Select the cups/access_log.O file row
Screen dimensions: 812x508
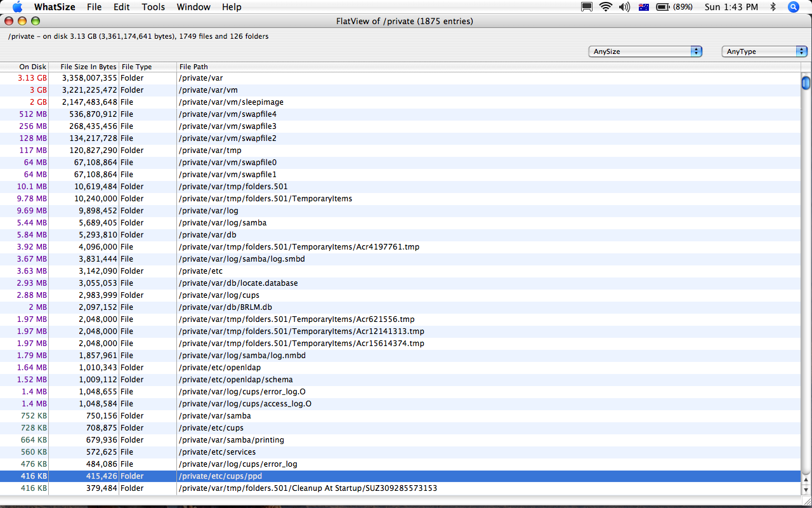pyautogui.click(x=400, y=404)
